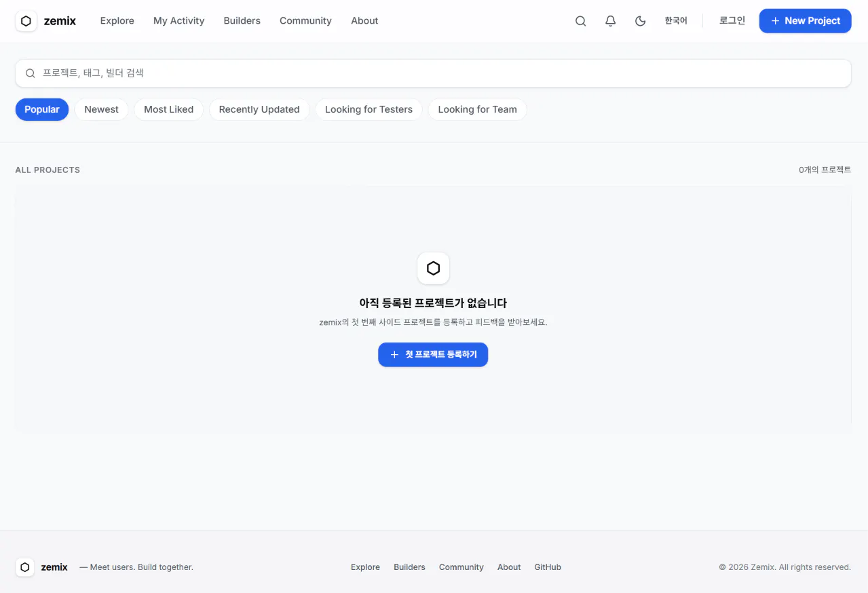The image size is (868, 593).
Task: Click the 첫 프로젝트 등록하기 button
Action: point(433,355)
